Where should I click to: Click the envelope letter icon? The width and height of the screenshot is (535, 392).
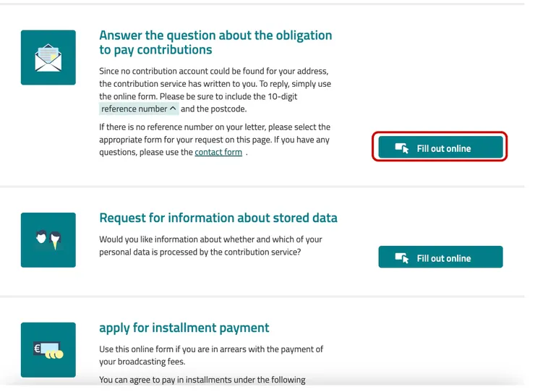point(48,58)
